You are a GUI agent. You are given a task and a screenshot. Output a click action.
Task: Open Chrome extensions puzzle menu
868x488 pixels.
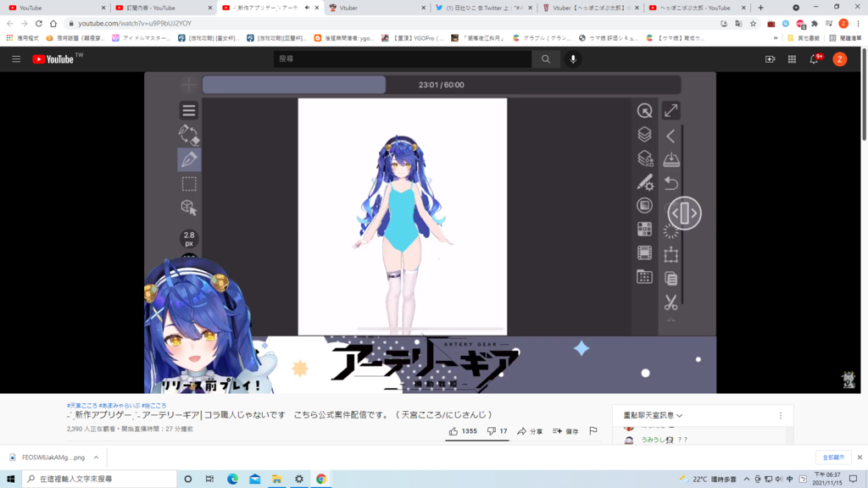click(815, 24)
